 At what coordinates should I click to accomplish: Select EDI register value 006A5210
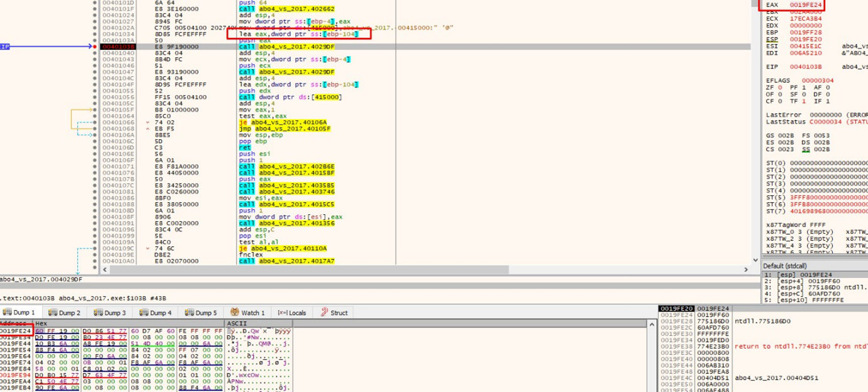[x=805, y=53]
